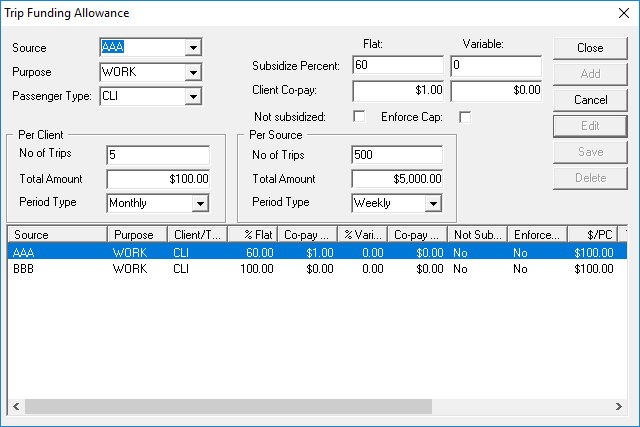Click the Per Source Total Amount field
640x427 pixels.
pos(397,179)
